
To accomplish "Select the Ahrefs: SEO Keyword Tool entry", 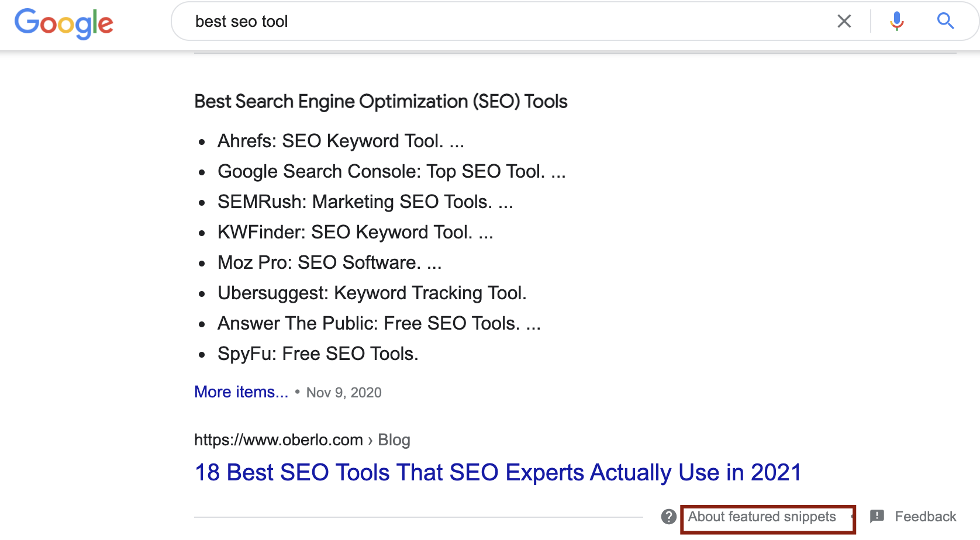I will [340, 141].
